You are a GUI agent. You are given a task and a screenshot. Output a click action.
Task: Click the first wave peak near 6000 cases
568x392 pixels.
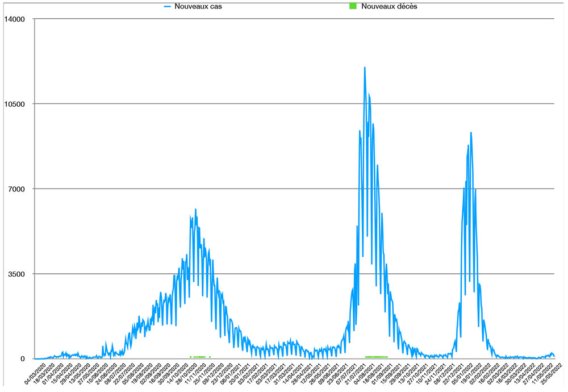195,209
